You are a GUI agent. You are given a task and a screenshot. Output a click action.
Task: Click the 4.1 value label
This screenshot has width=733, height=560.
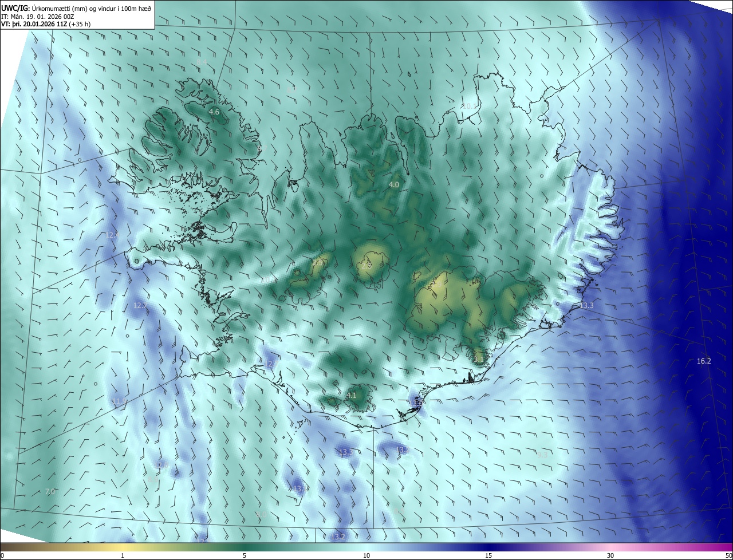click(352, 395)
